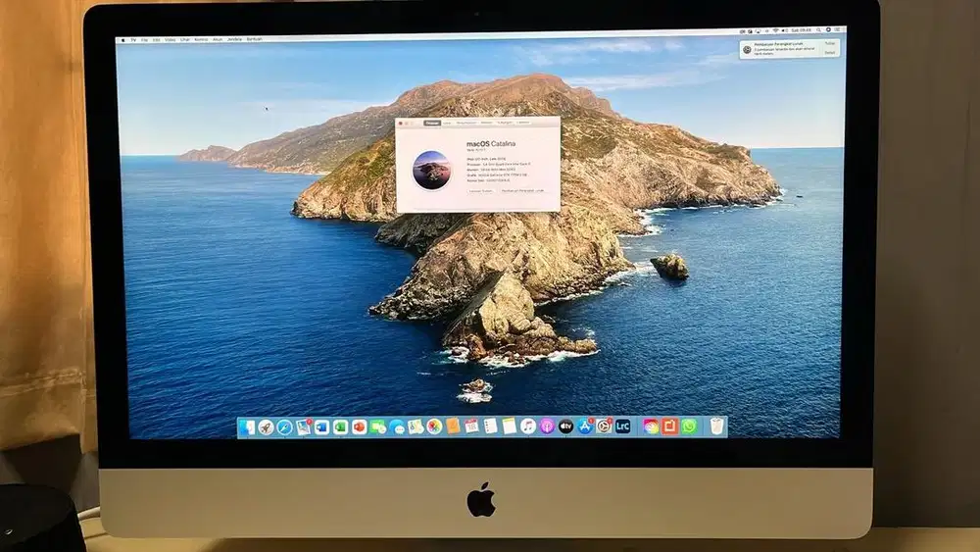Viewport: 980px width, 552px height.
Task: Open the Akun menu
Action: [x=218, y=40]
